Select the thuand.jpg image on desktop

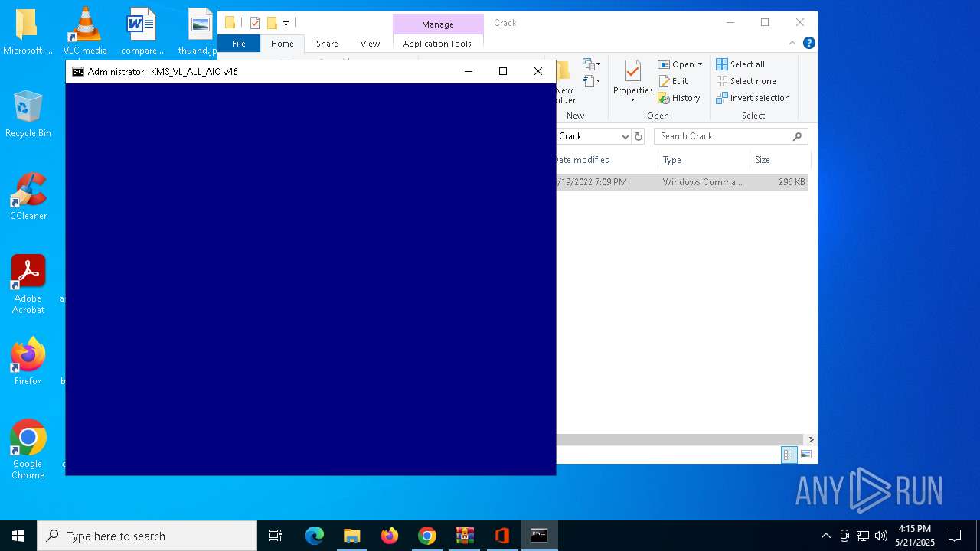(x=198, y=31)
